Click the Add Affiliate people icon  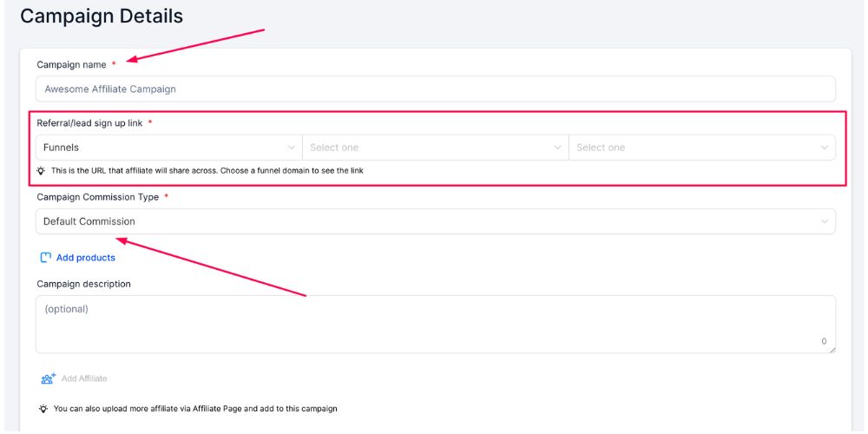[48, 378]
